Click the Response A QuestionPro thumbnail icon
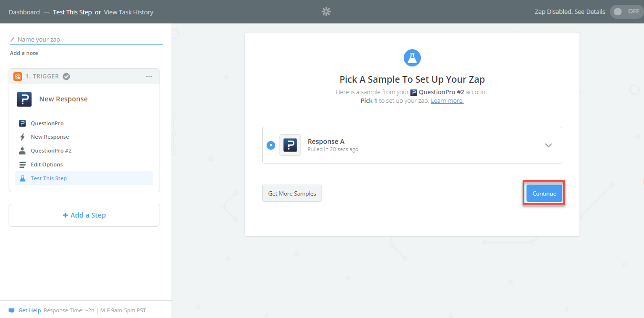Image resolution: width=644 pixels, height=318 pixels. point(290,145)
